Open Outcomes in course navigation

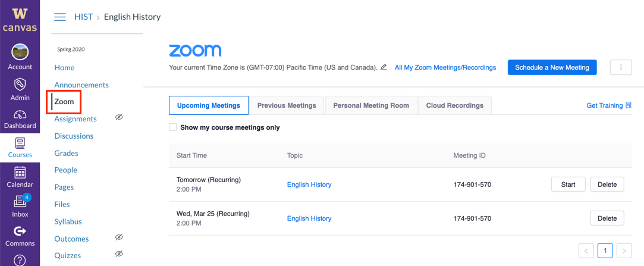pyautogui.click(x=71, y=239)
